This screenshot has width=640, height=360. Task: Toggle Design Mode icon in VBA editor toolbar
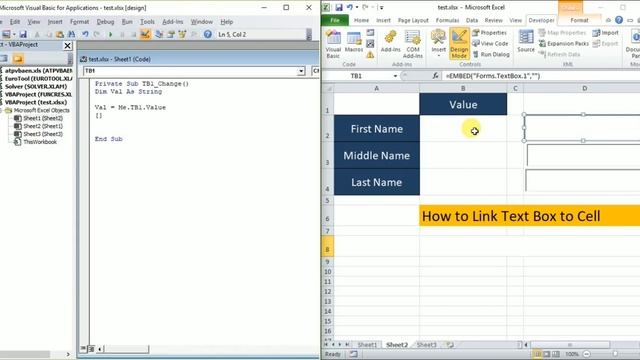145,35
